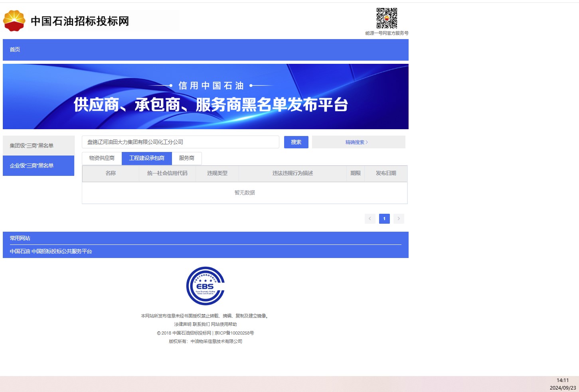
Task: Click the 中国石油招标投标网 site title
Action: 80,21
